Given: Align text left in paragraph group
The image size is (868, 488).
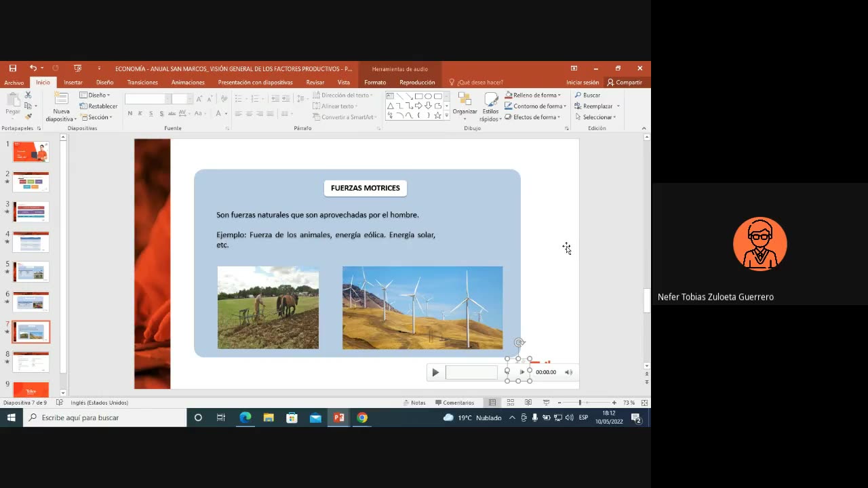Looking at the screenshot, I should 238,114.
